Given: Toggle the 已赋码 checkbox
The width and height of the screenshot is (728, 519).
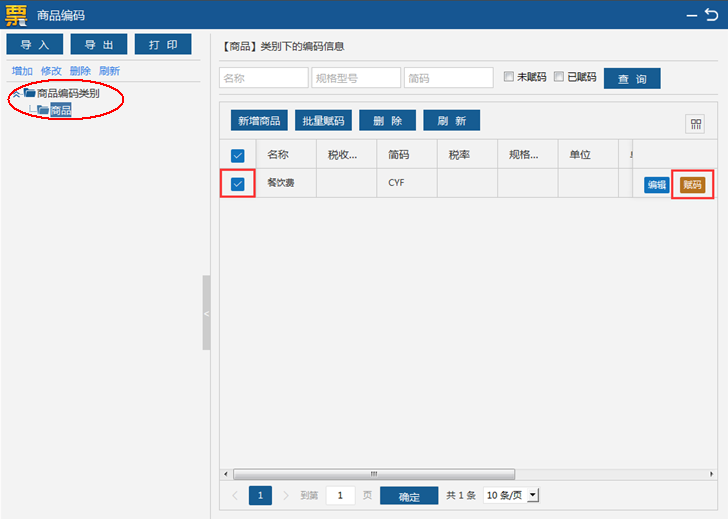Looking at the screenshot, I should (559, 77).
